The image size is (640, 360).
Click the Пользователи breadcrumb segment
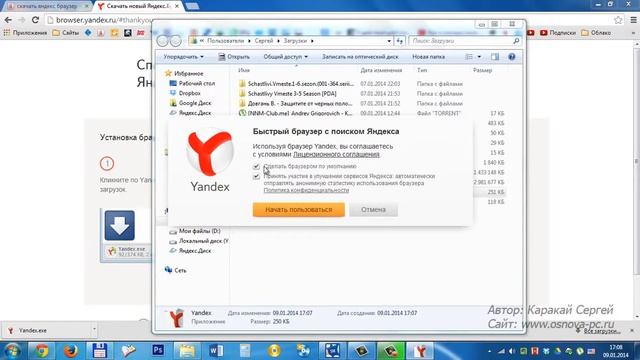point(225,41)
